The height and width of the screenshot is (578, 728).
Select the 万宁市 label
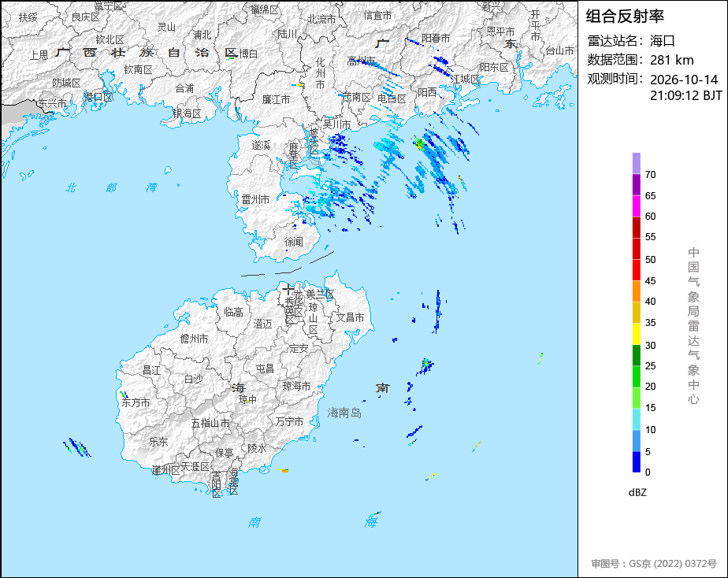pyautogui.click(x=289, y=421)
